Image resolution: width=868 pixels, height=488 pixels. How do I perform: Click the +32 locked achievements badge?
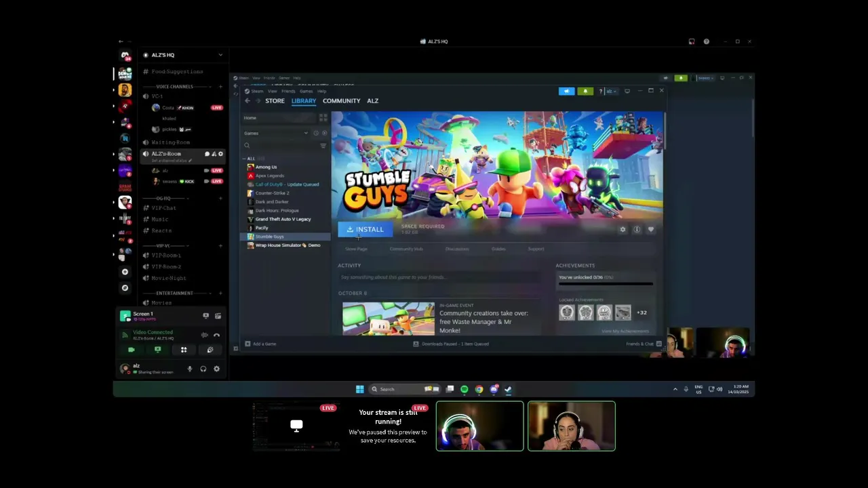642,313
